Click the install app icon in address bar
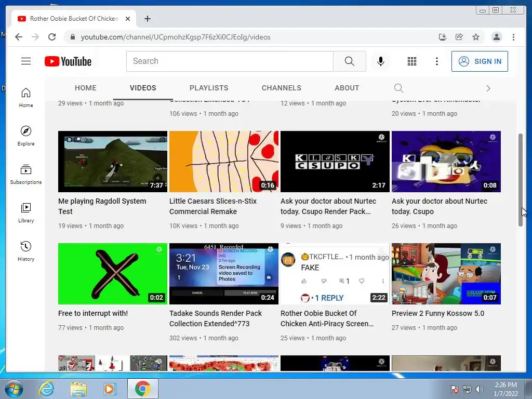The height and width of the screenshot is (399, 532). [443, 37]
